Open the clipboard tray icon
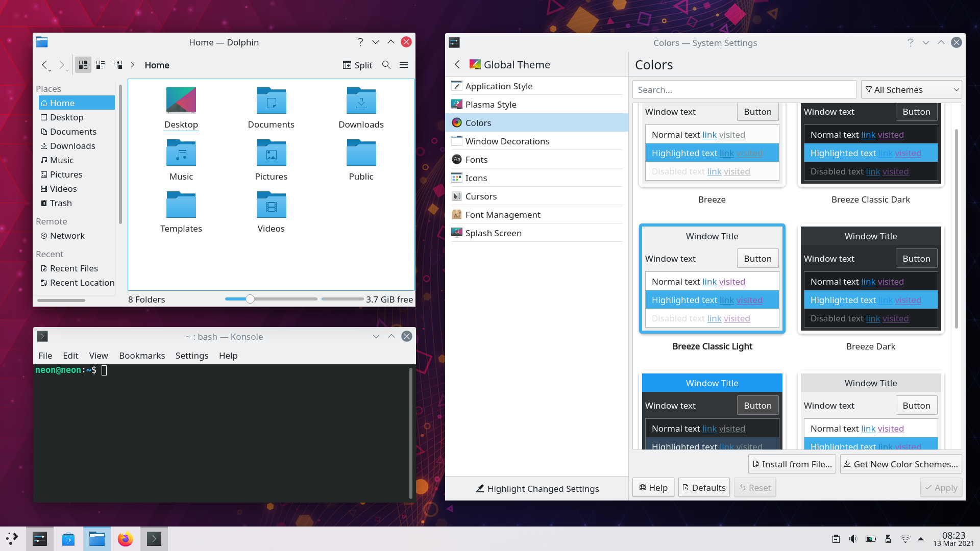The height and width of the screenshot is (551, 980). tap(836, 539)
